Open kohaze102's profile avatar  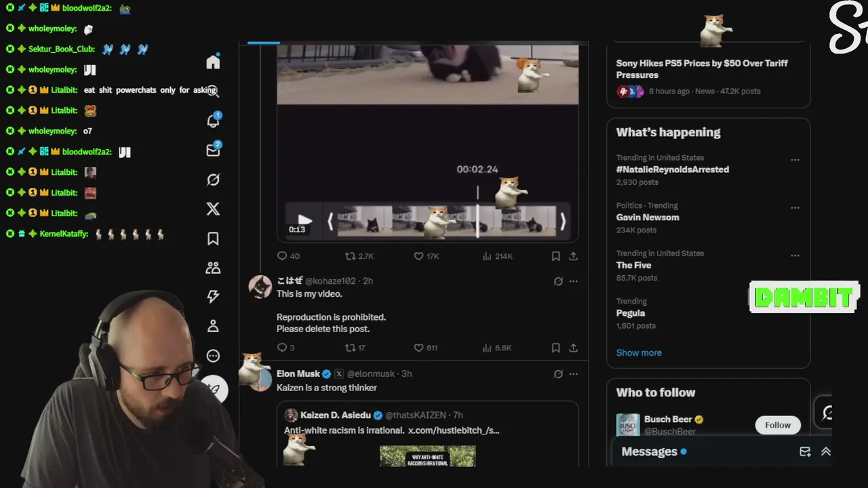[x=260, y=287]
